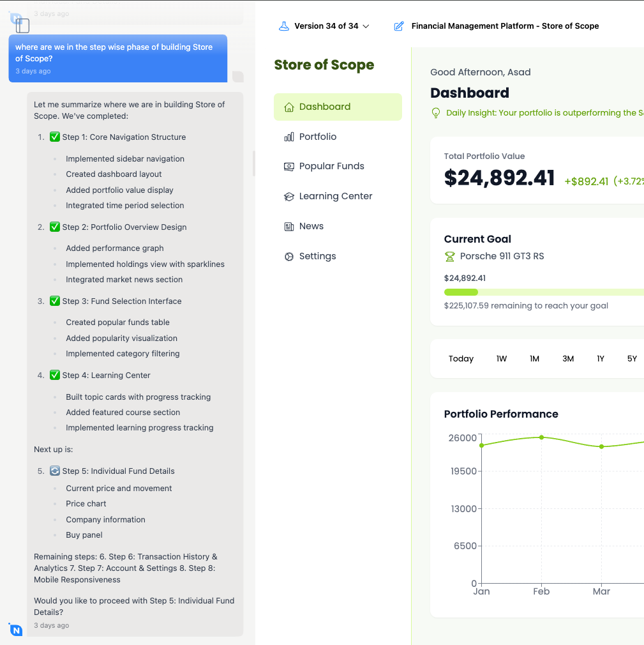The image size is (644, 645).
Task: Click "Built topic cards with progress tracking" bullet
Action: click(138, 397)
